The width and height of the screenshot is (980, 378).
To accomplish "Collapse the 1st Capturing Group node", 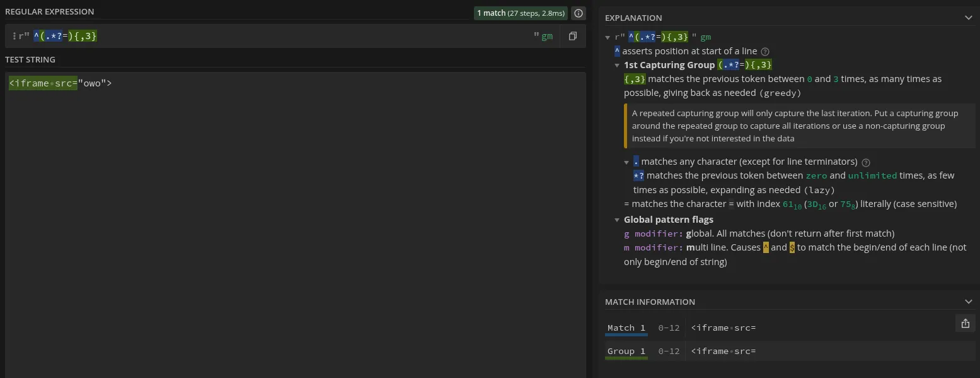I will (x=616, y=65).
